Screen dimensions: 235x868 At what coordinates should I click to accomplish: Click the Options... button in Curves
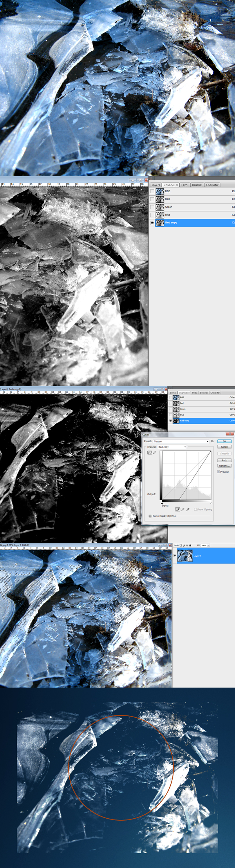click(224, 466)
